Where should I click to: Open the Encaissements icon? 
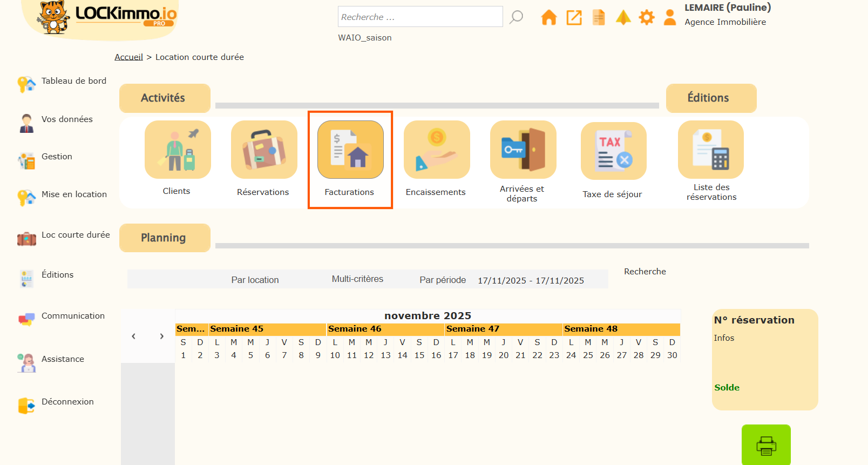pyautogui.click(x=437, y=150)
